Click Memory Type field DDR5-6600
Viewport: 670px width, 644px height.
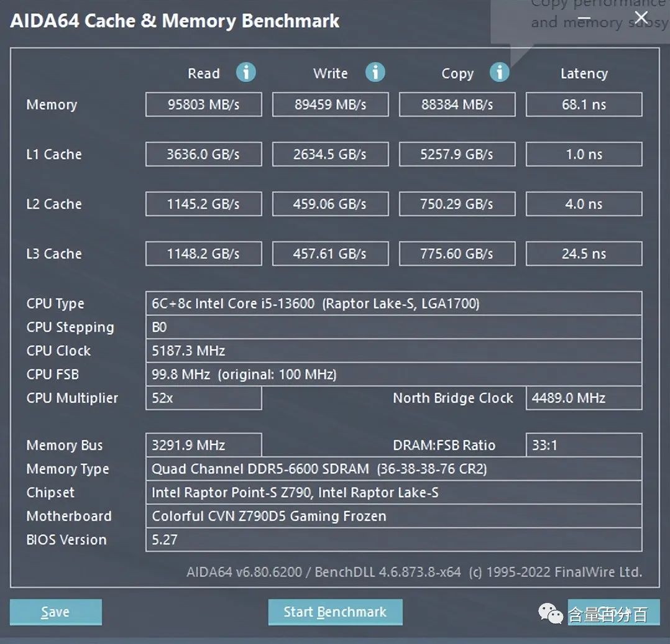click(x=394, y=469)
